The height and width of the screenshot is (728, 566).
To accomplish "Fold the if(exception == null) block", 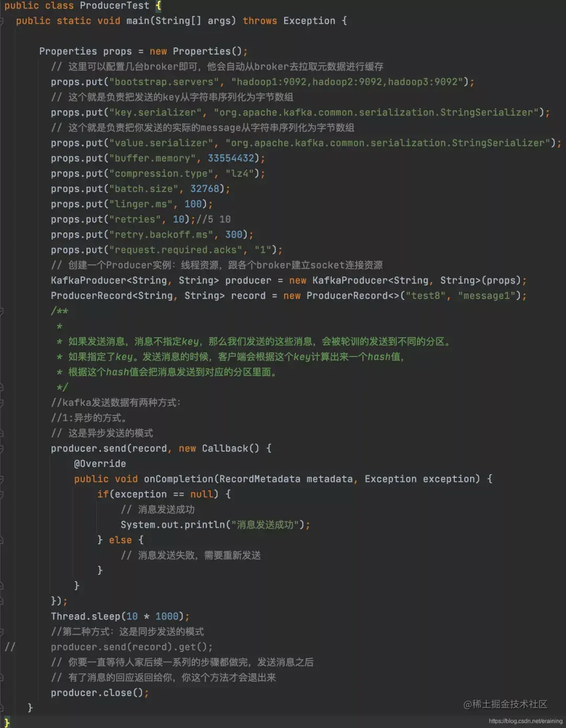I will 2,495.
